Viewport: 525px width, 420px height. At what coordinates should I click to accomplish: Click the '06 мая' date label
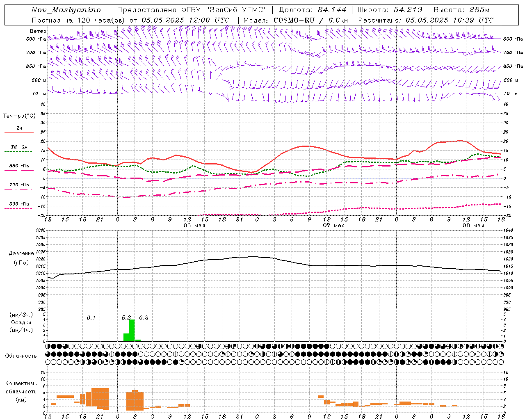click(x=194, y=226)
